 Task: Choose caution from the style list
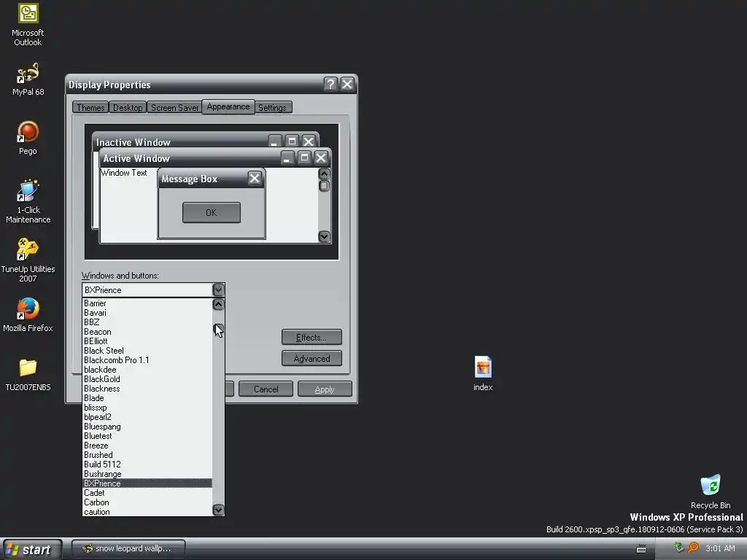tap(147, 512)
